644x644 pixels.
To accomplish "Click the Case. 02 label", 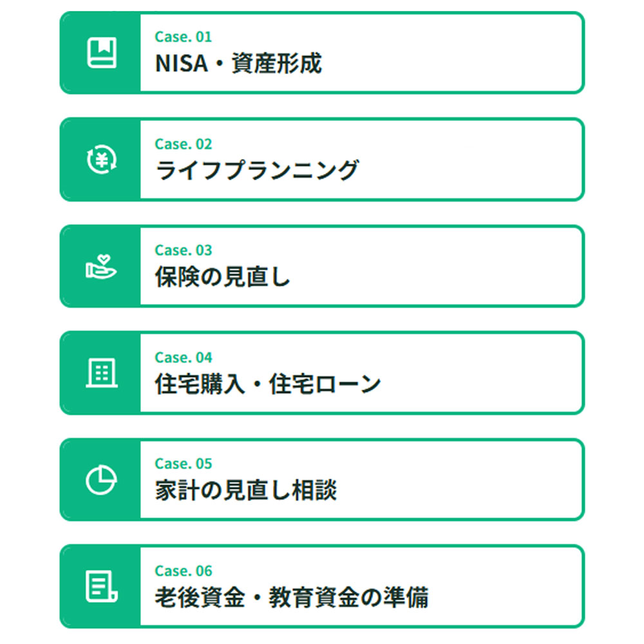I will 183,144.
